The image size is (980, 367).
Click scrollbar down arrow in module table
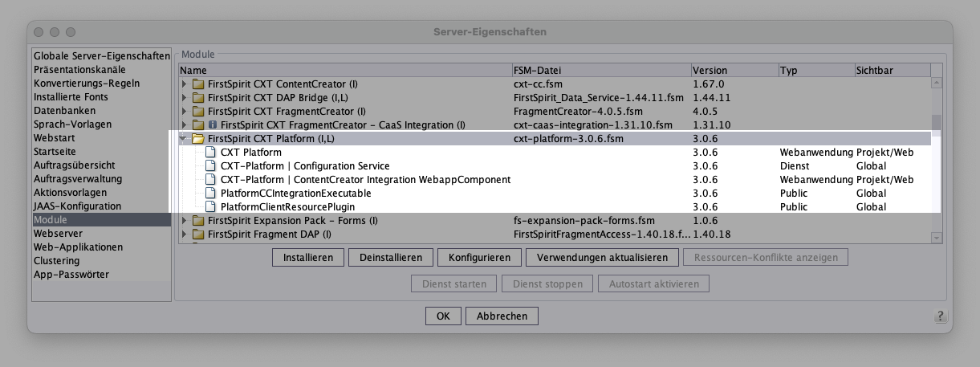click(x=937, y=237)
